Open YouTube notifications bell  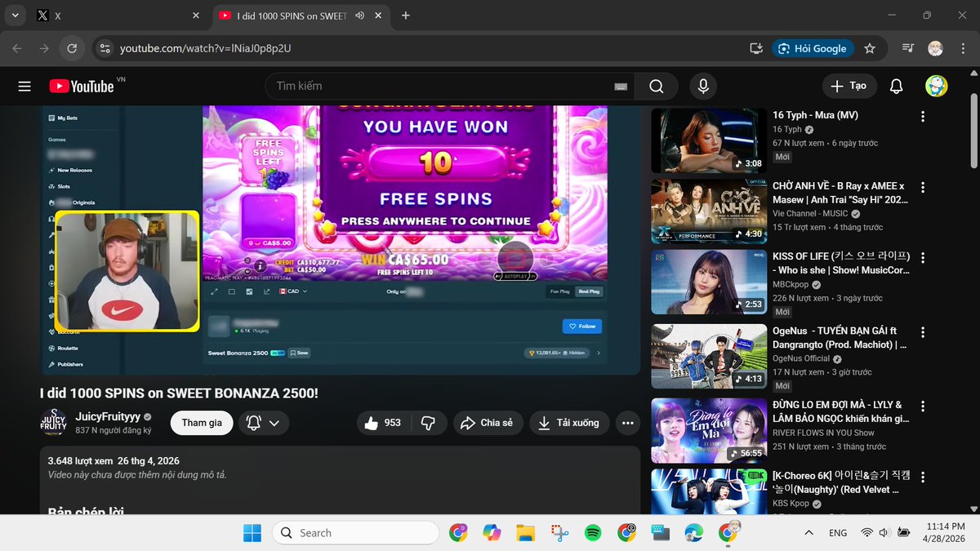click(x=896, y=86)
